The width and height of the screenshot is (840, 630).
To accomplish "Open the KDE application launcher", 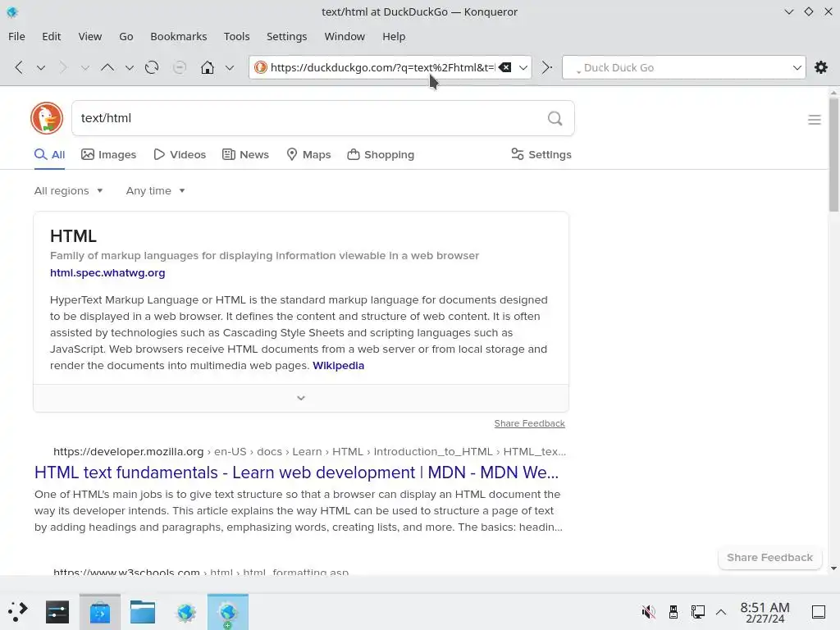I will [x=17, y=612].
